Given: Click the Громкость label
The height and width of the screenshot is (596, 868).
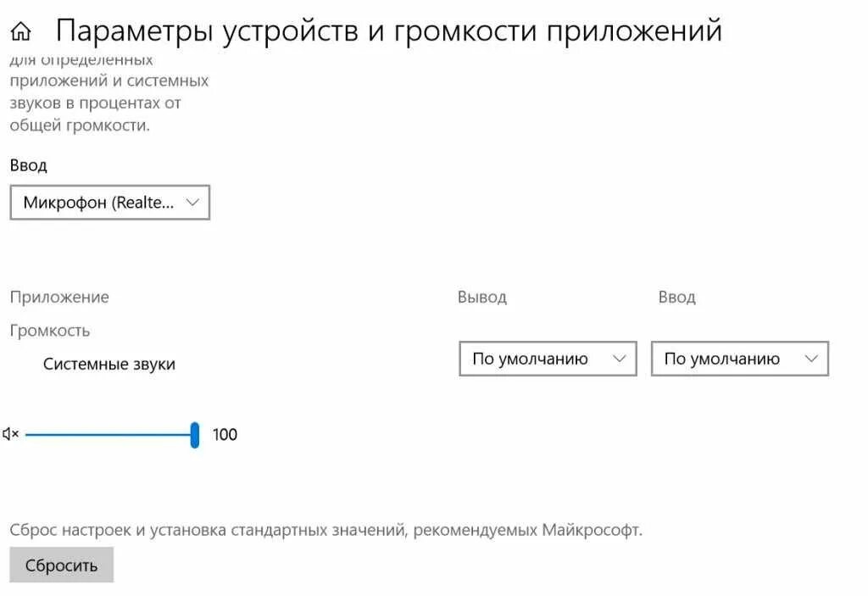Looking at the screenshot, I should click(50, 331).
